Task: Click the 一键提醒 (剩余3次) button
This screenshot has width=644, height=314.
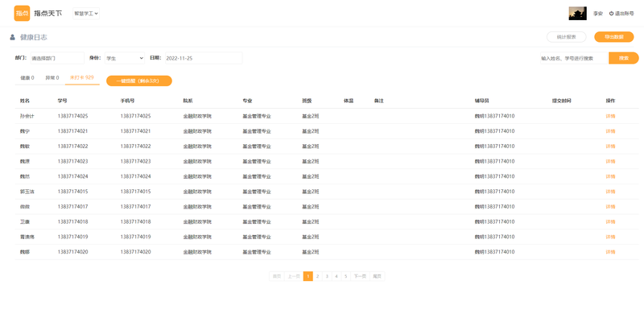Action: click(x=138, y=81)
